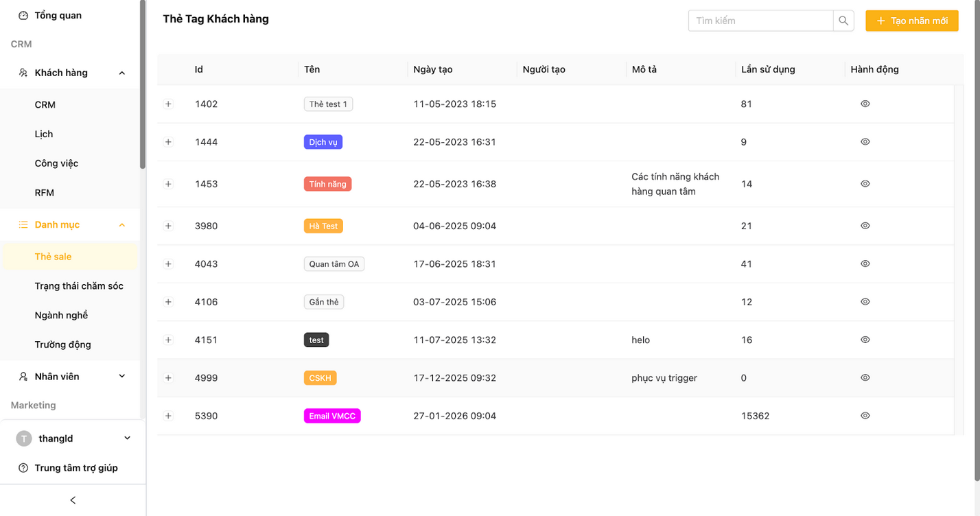
Task: Click the Trung tâm trợ giúp help icon
Action: click(23, 468)
